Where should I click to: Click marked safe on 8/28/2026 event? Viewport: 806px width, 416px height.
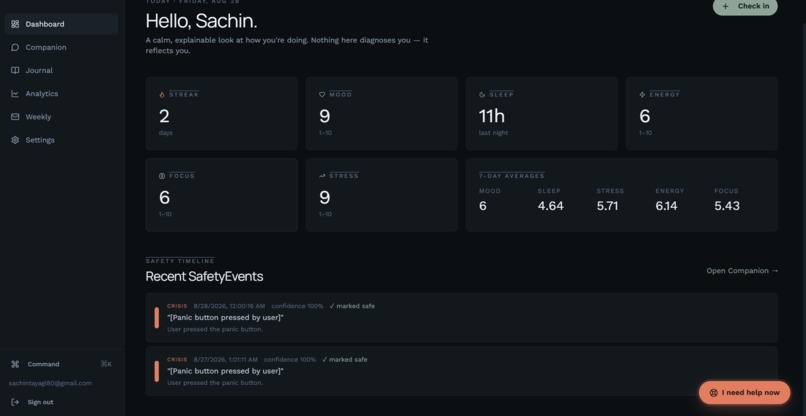(352, 306)
